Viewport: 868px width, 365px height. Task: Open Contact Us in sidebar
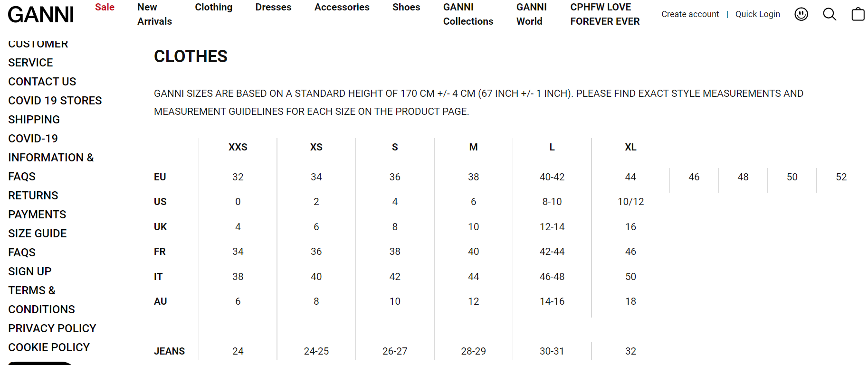point(42,82)
